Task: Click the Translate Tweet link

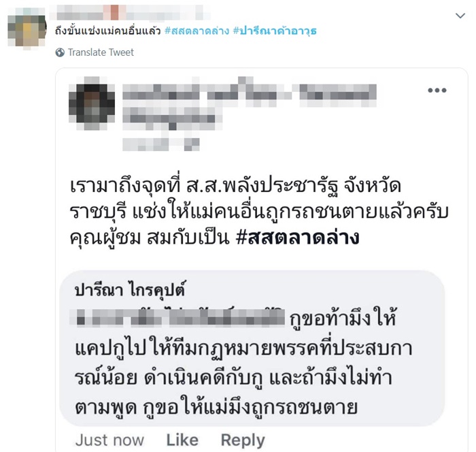Action: pos(101,52)
